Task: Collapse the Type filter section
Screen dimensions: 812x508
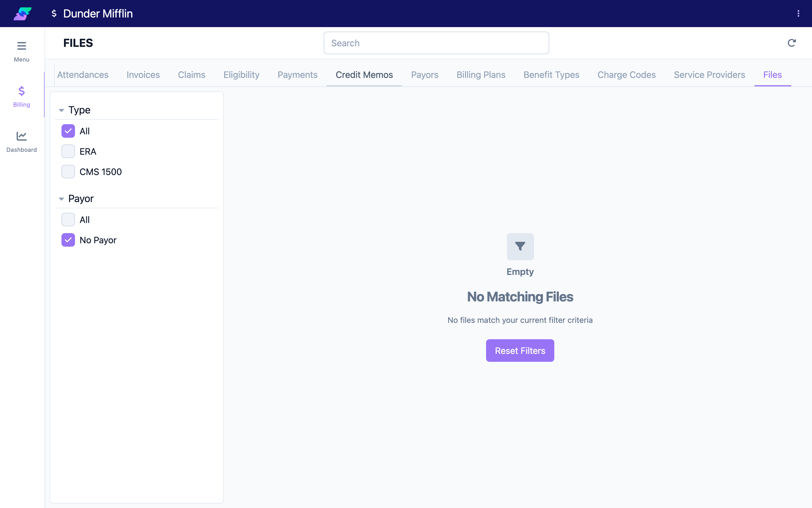Action: point(61,110)
